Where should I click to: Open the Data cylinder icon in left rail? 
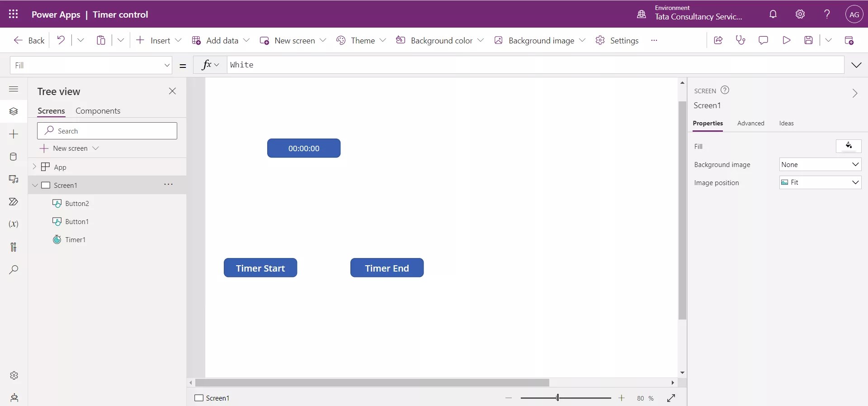(x=14, y=157)
